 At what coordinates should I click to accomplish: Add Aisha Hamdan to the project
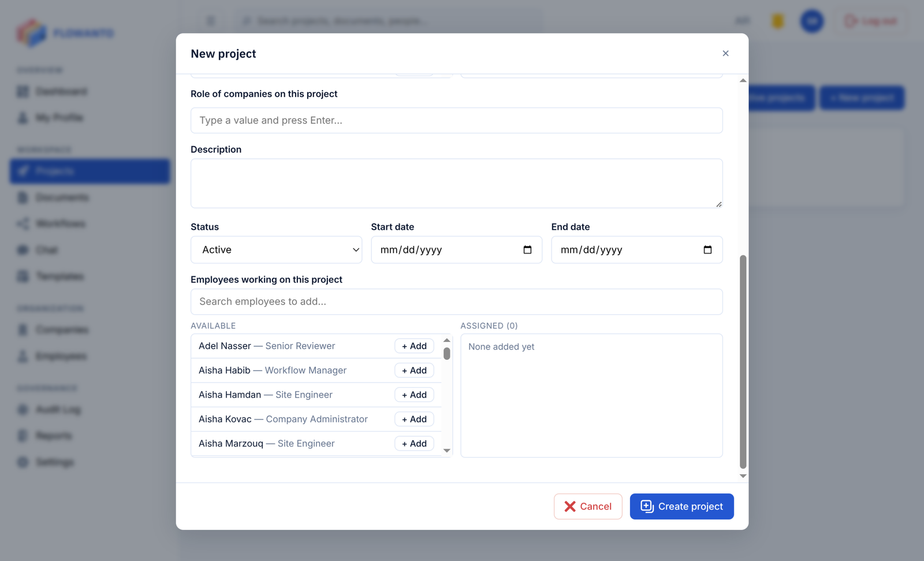click(x=414, y=395)
